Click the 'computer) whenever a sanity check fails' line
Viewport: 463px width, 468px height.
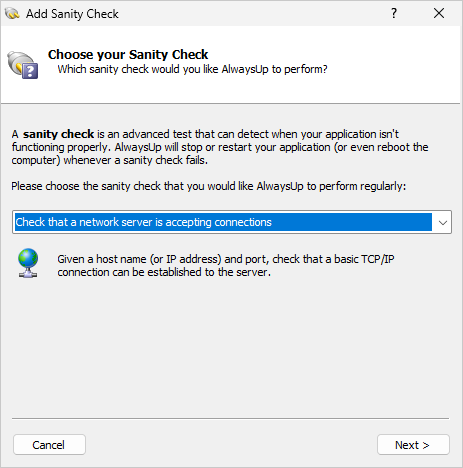pos(110,160)
